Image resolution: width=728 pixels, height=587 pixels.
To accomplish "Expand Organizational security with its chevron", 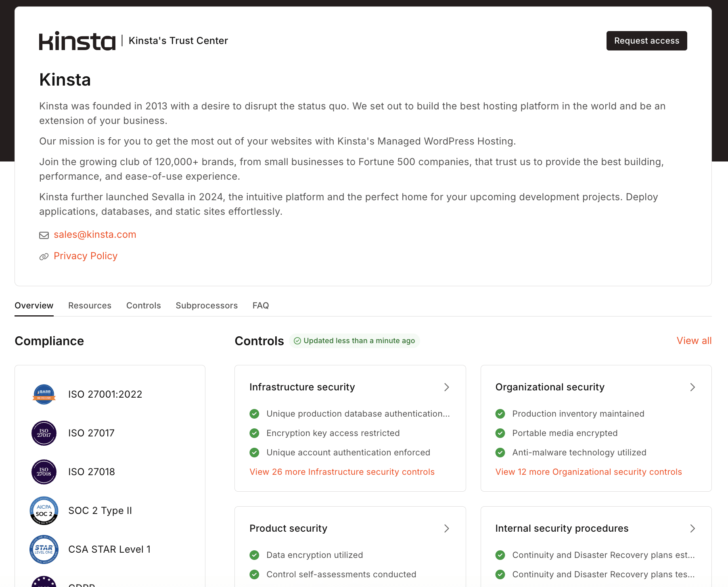I will 692,387.
